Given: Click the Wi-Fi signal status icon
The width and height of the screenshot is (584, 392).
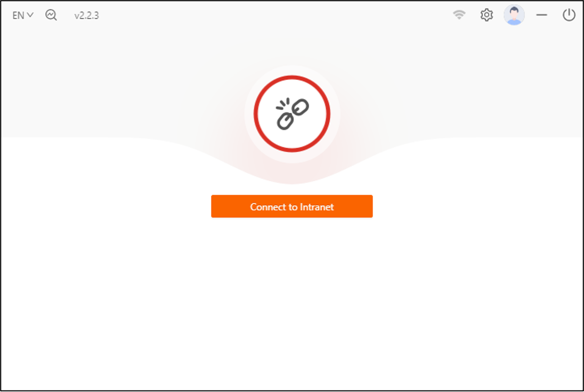Looking at the screenshot, I should coord(459,15).
